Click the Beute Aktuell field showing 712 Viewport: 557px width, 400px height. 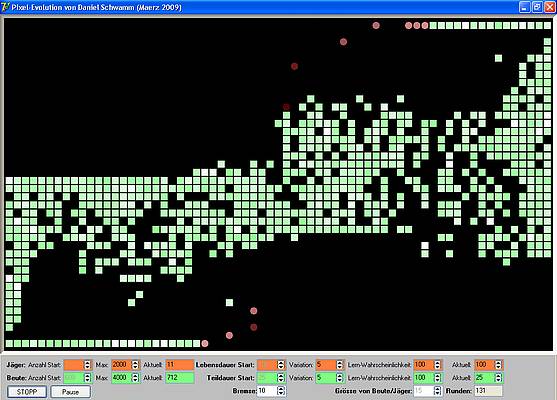pos(180,378)
